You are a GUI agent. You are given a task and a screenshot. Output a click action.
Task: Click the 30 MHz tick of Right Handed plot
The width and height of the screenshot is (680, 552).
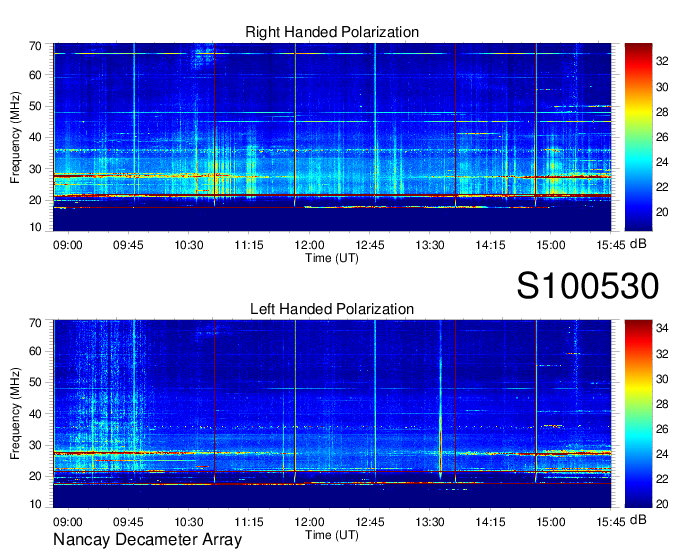click(35, 169)
